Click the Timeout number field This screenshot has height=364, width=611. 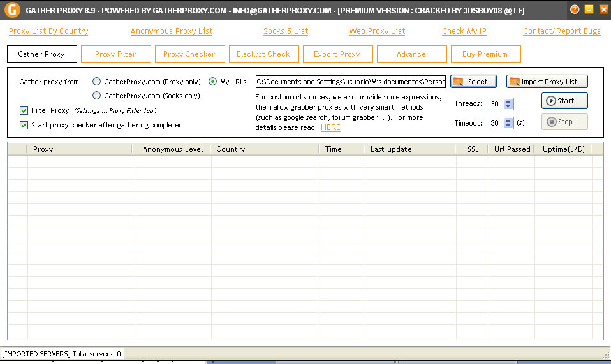tap(497, 123)
